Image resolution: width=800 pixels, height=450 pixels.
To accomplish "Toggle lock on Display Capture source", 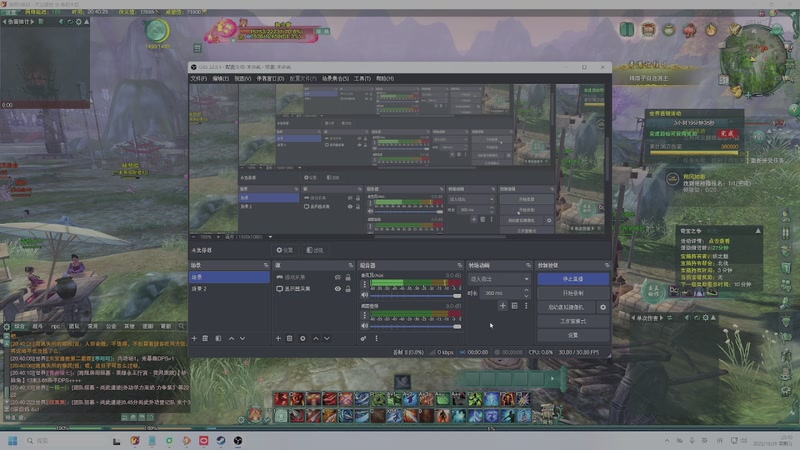I will click(x=348, y=289).
